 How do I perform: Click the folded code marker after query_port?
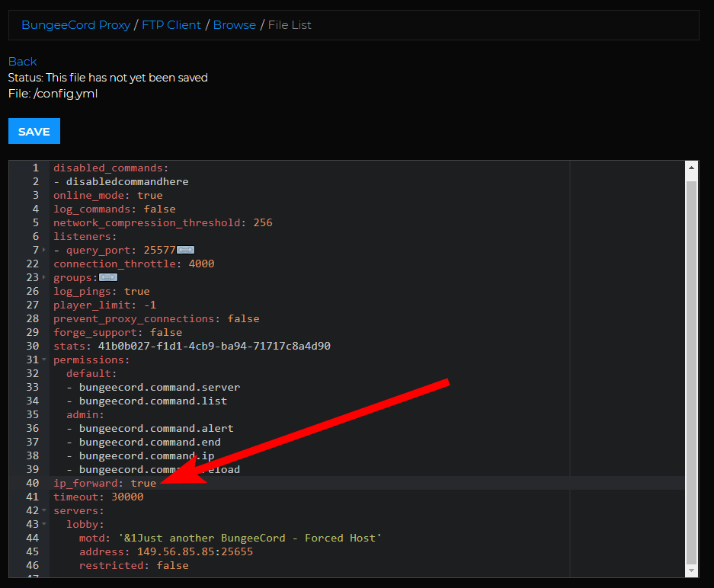coord(185,250)
